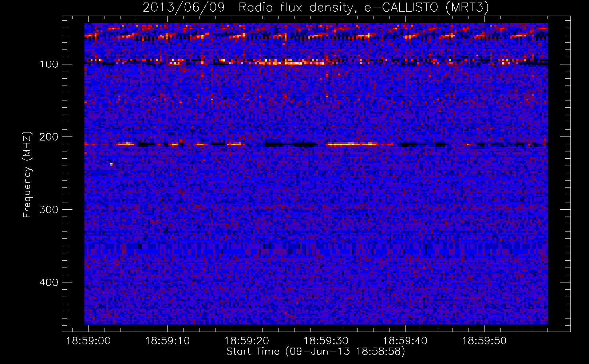This screenshot has height=364, width=589.
Task: Click the 200 frequency tick label
Action: pos(48,137)
